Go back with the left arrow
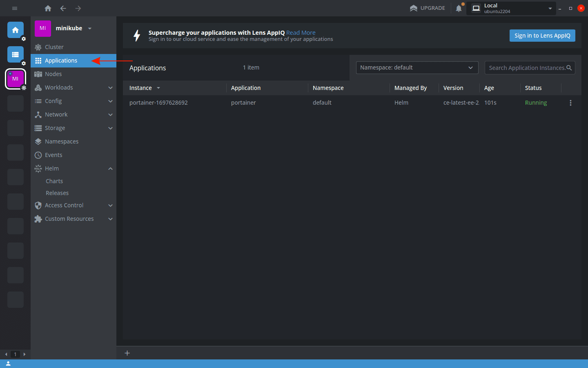Image resolution: width=588 pixels, height=368 pixels. pyautogui.click(x=63, y=8)
